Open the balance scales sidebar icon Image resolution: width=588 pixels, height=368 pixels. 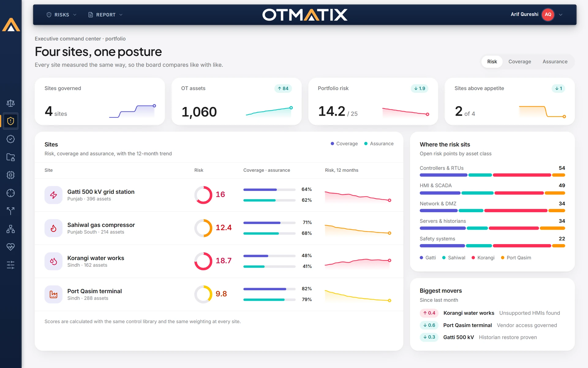tap(11, 103)
